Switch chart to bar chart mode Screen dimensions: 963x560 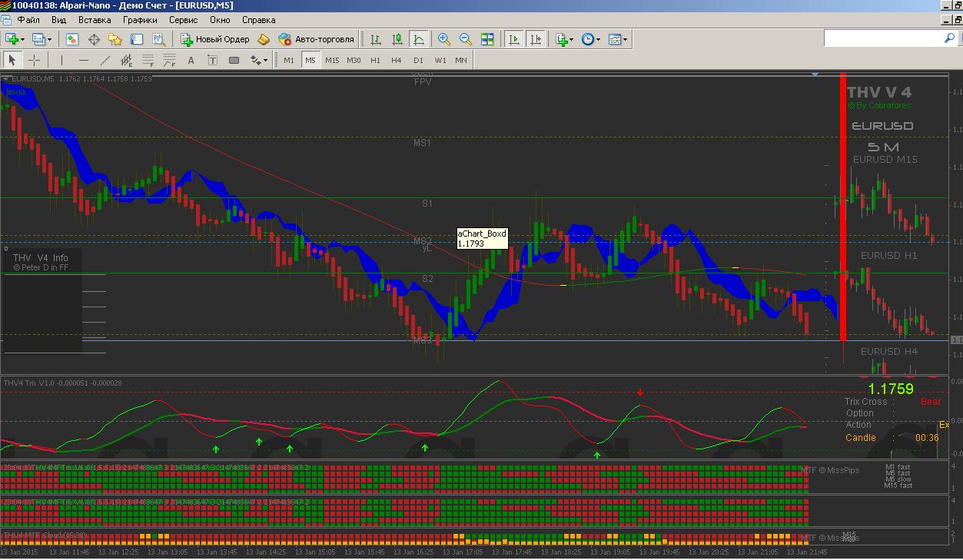click(376, 39)
